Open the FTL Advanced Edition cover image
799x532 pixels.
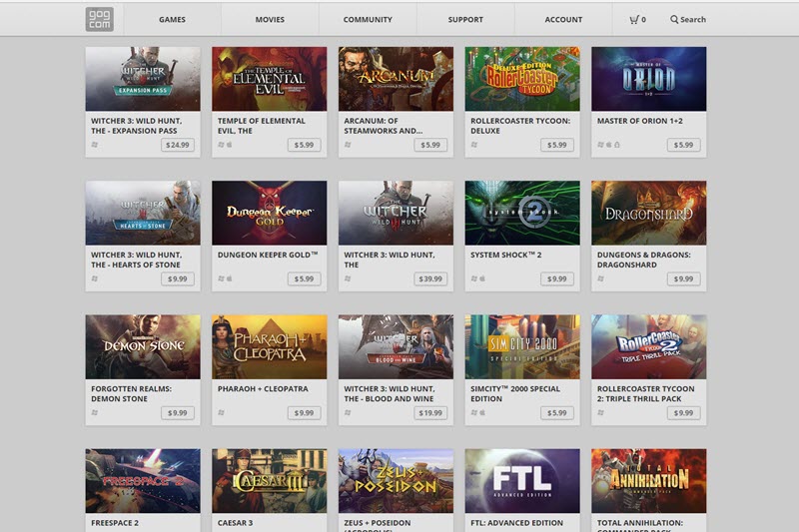522,480
